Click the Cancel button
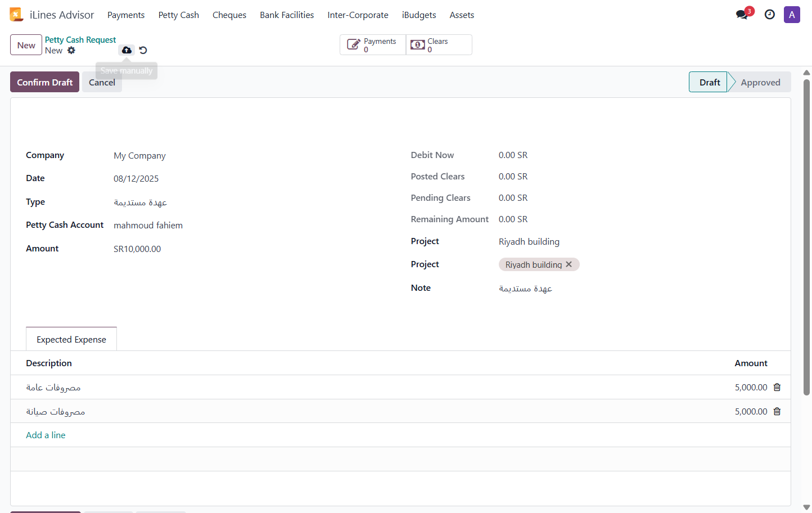The image size is (812, 513). [102, 82]
